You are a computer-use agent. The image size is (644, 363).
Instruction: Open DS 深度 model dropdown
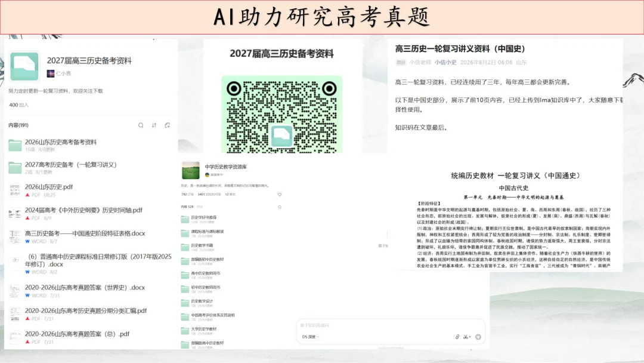click(x=311, y=337)
